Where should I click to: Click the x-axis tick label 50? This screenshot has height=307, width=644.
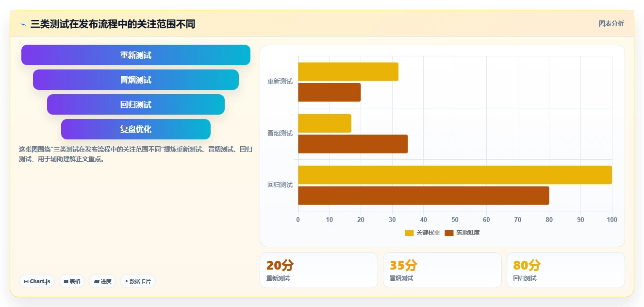[455, 220]
